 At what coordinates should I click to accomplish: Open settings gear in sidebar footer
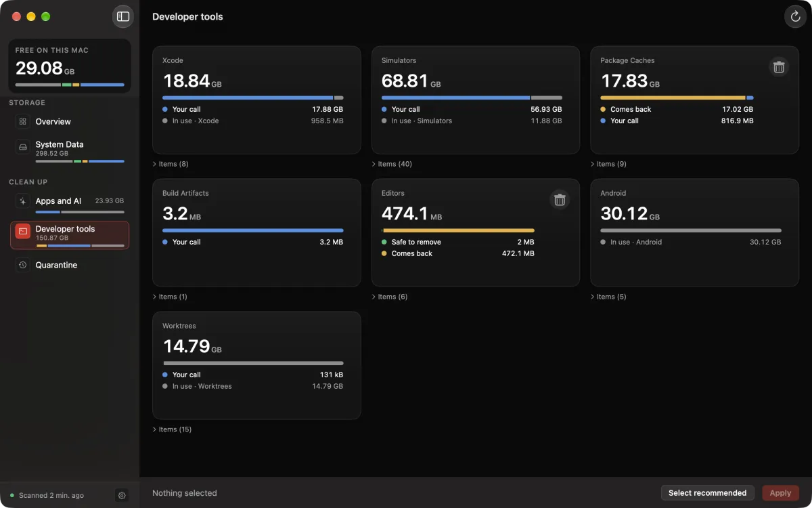coord(122,495)
